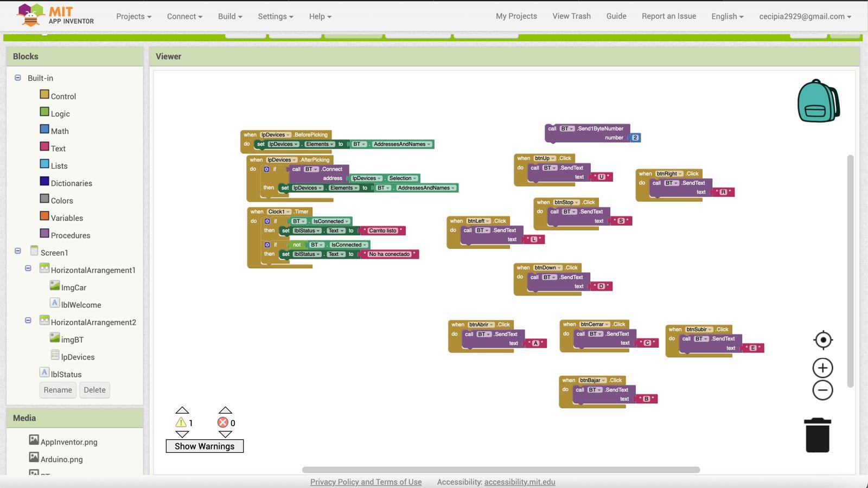Click the Rename button
868x488 pixels.
58,390
